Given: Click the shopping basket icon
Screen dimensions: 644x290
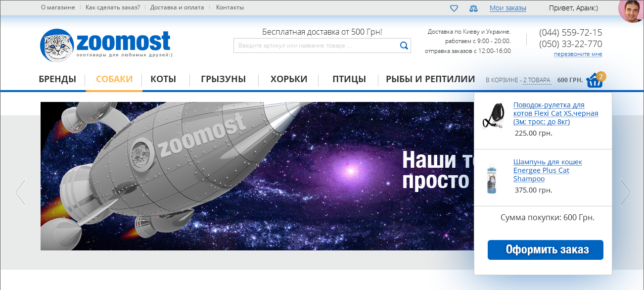Looking at the screenshot, I should pyautogui.click(x=594, y=80).
